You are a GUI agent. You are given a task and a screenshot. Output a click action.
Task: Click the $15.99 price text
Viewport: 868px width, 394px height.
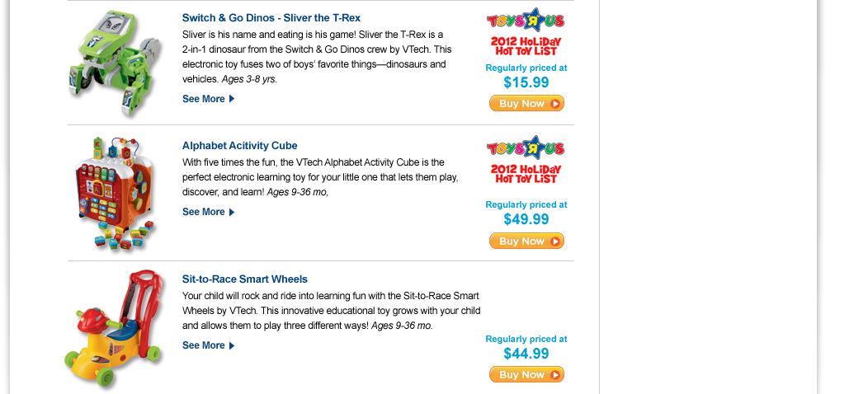(x=526, y=82)
